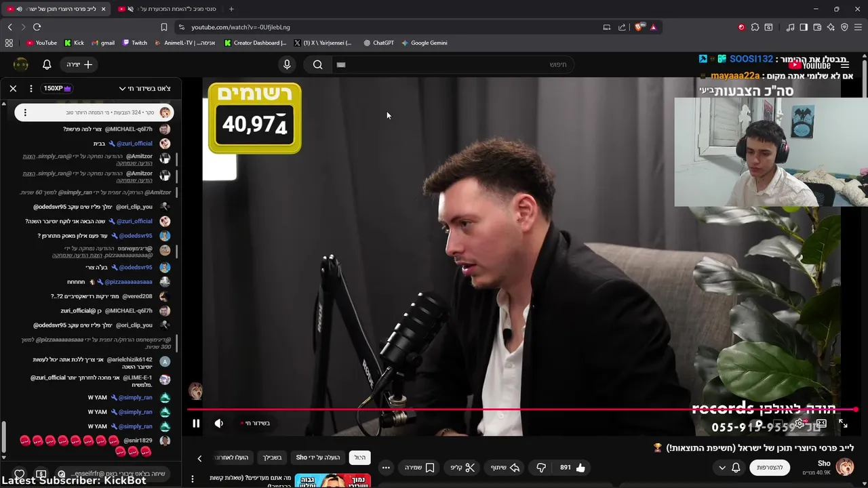Click the browser share page icon
This screenshot has height=488, width=868.
(x=622, y=27)
